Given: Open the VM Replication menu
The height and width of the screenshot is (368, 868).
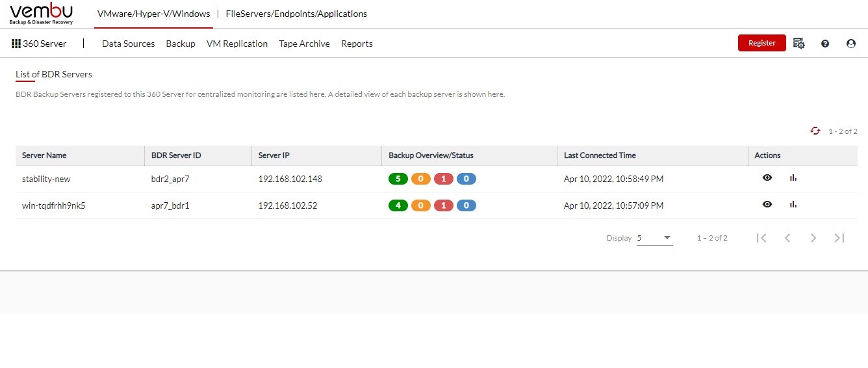Looking at the screenshot, I should click(237, 44).
